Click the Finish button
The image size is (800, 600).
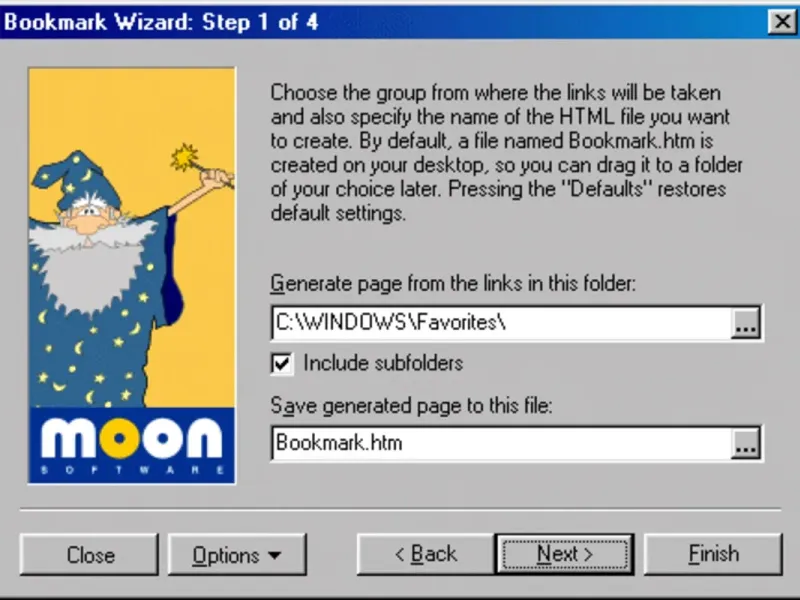pyautogui.click(x=713, y=554)
